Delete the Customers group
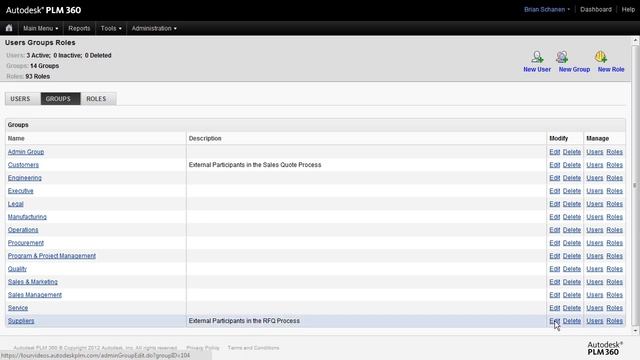 click(572, 165)
